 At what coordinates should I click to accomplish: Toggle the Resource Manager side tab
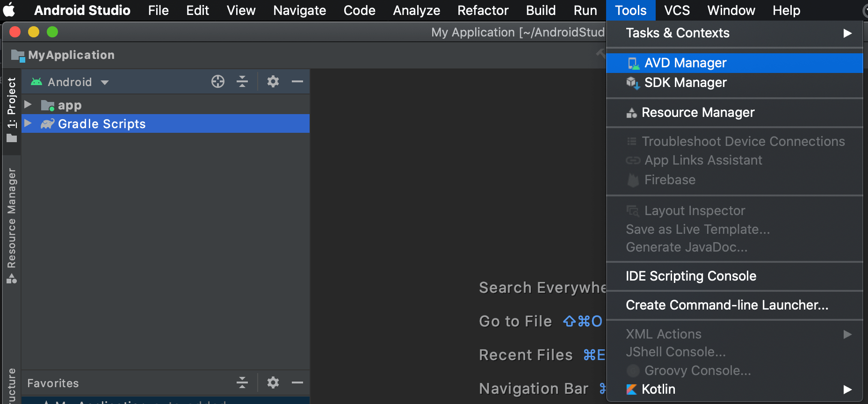pyautogui.click(x=12, y=224)
